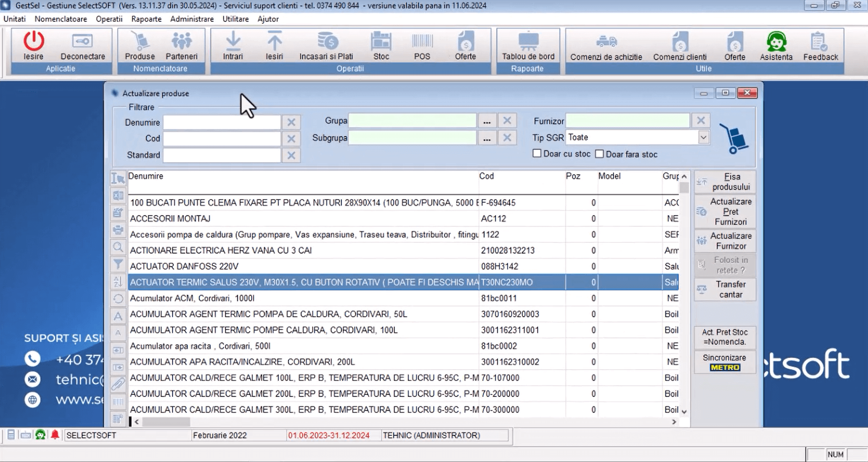Open Tablou de bord report

click(528, 42)
